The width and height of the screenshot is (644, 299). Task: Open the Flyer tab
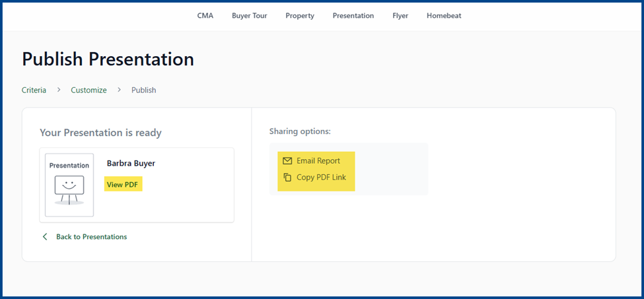[400, 16]
